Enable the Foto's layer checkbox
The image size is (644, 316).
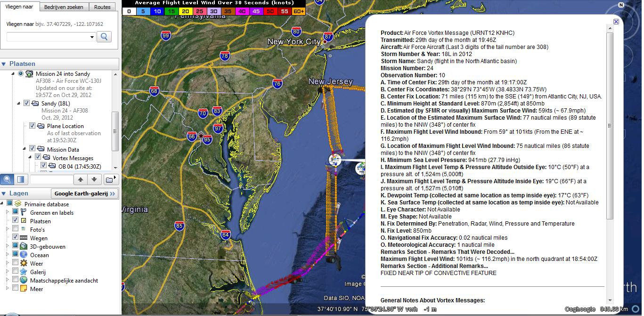pos(16,229)
